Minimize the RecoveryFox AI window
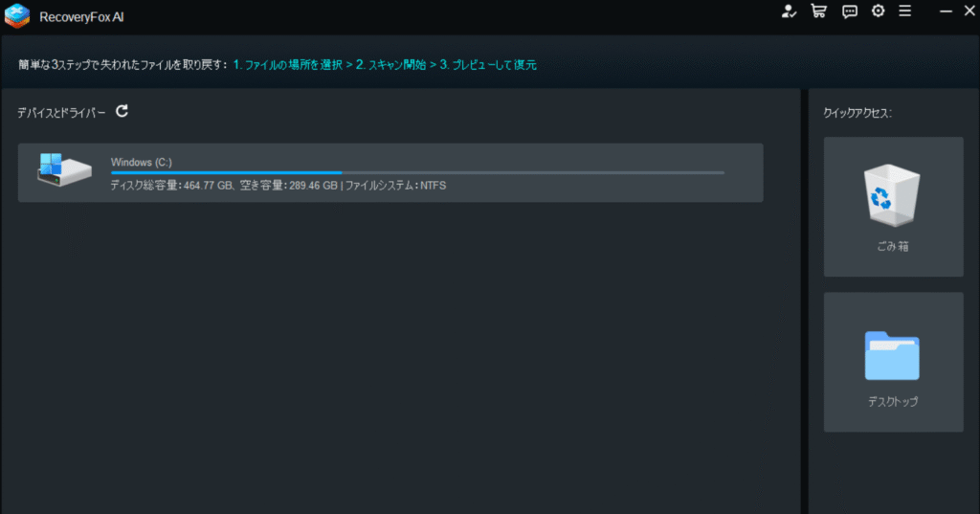 (946, 11)
